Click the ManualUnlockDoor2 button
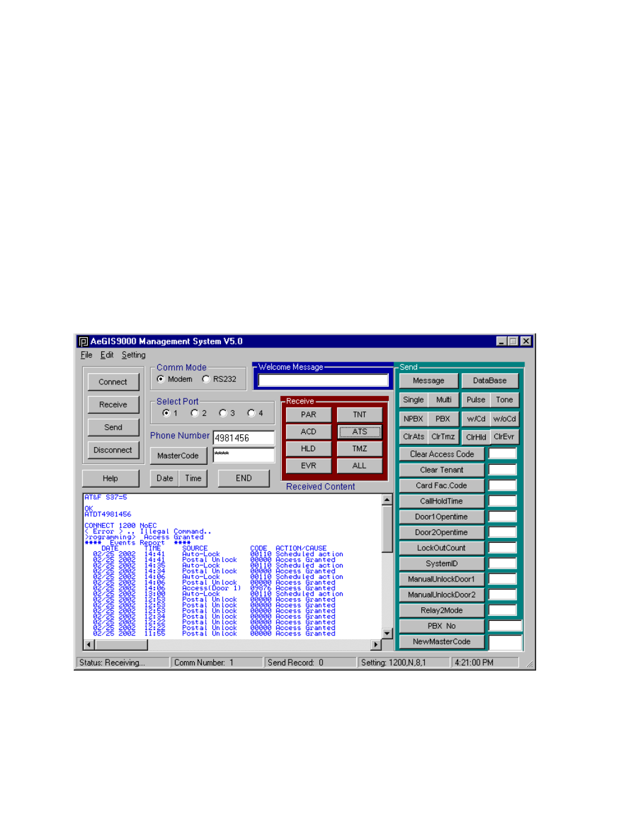The height and width of the screenshot is (840, 619). [x=442, y=595]
